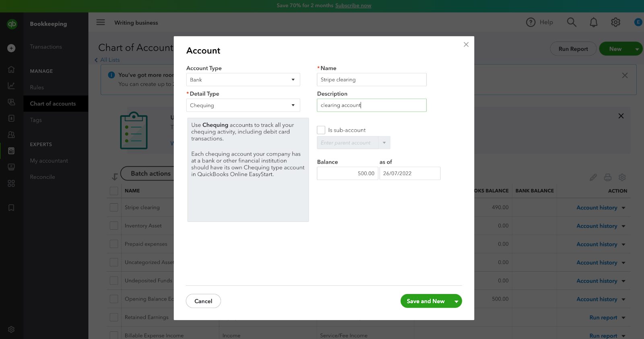Expand the Save and New arrow

pos(456,301)
